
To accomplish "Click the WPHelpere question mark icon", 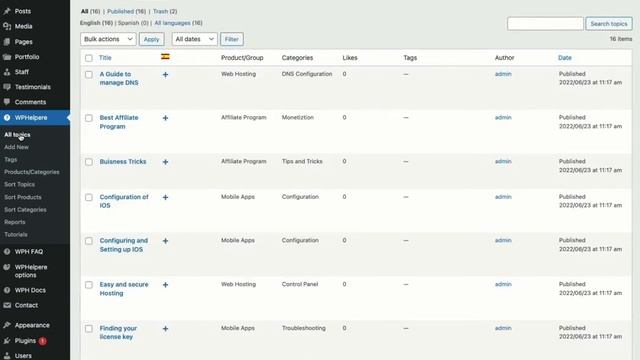I will click(x=7, y=118).
